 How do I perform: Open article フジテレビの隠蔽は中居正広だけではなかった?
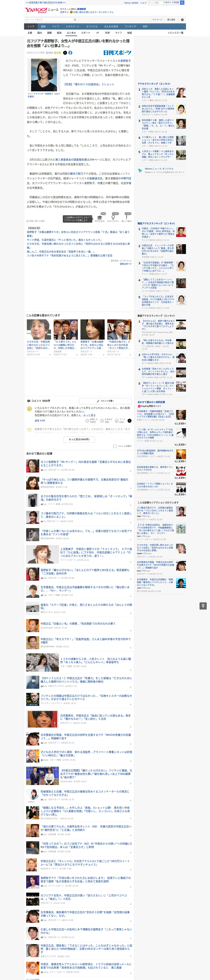coord(86,697)
